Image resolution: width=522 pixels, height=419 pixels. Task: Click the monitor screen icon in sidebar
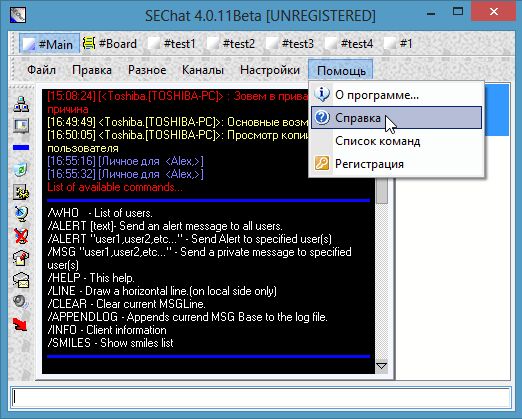[x=21, y=126]
